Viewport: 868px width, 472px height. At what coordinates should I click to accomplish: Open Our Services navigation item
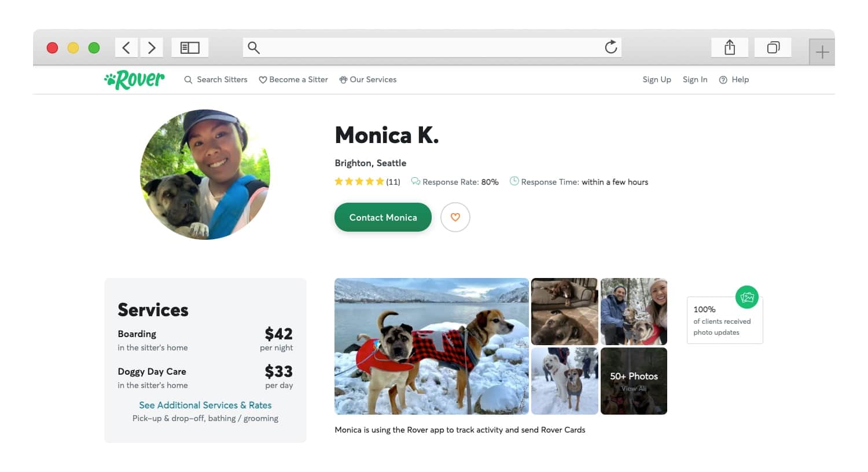coord(368,80)
